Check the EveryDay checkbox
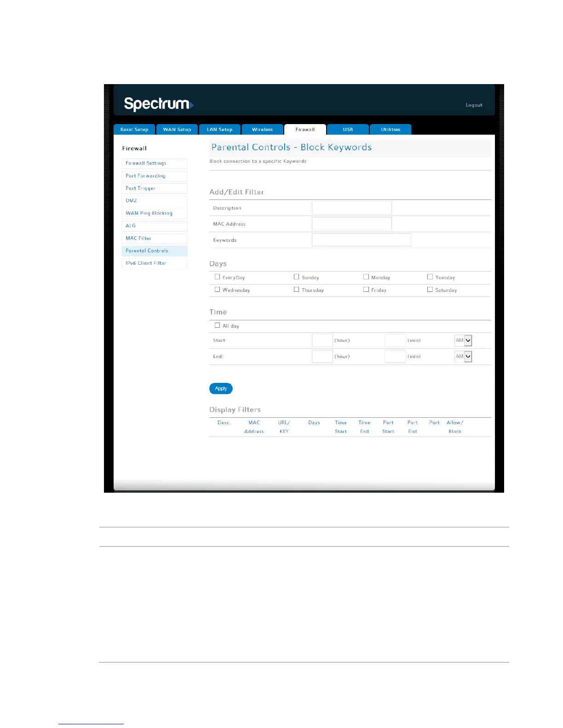 click(218, 277)
